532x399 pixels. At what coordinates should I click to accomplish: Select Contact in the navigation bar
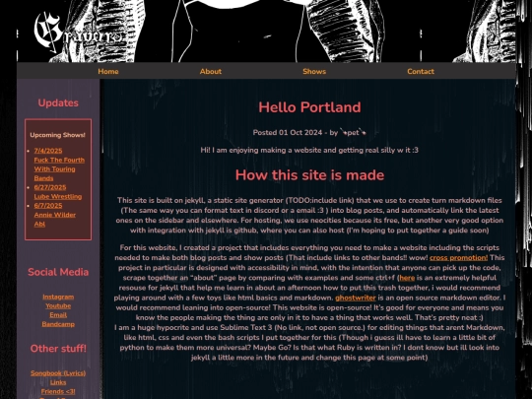click(x=421, y=71)
